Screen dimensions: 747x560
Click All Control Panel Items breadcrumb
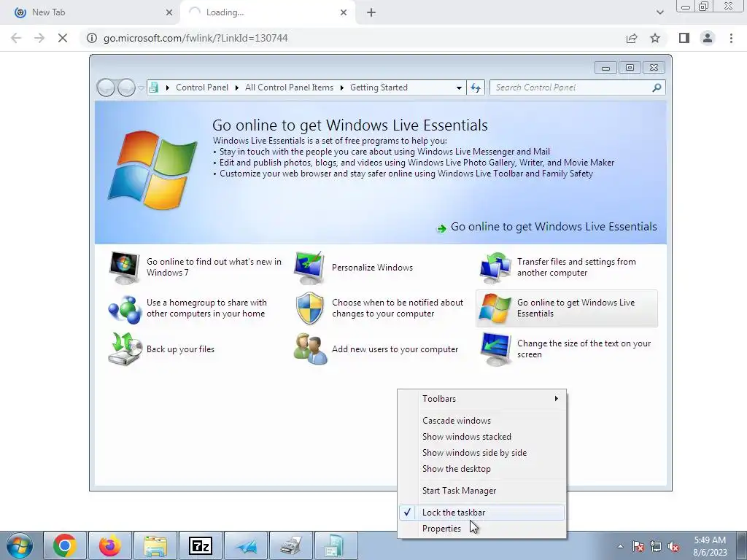289,87
